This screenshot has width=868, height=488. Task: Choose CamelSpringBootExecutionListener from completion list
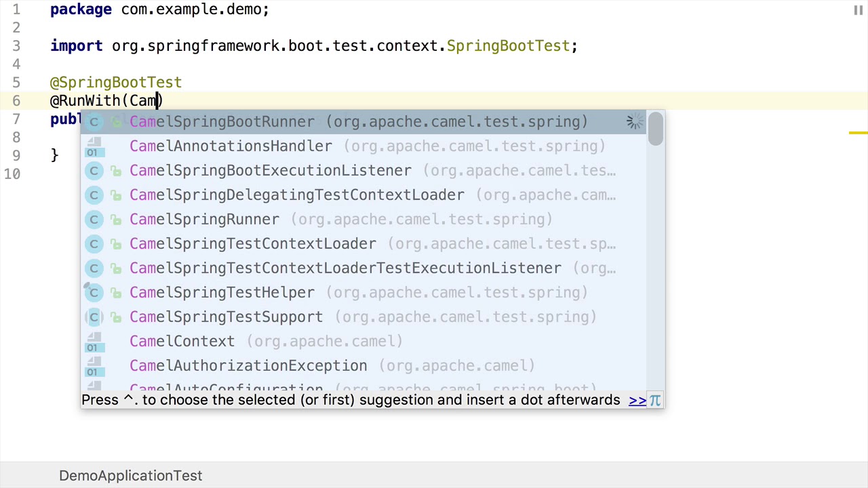[363, 171]
